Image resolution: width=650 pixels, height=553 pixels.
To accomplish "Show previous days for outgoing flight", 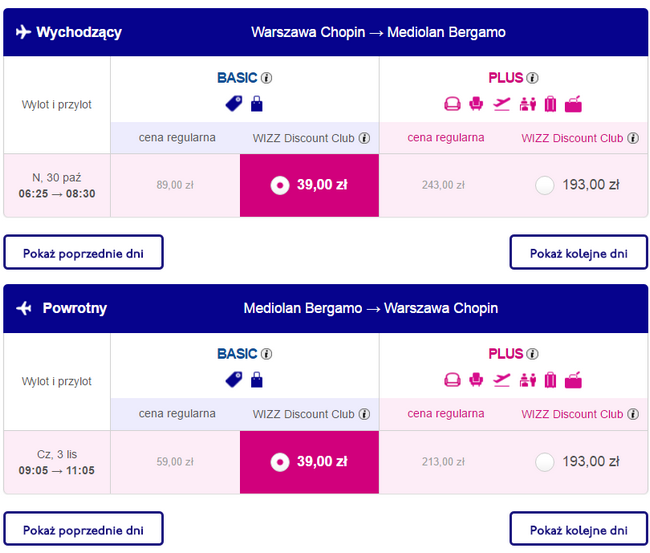I will (83, 253).
